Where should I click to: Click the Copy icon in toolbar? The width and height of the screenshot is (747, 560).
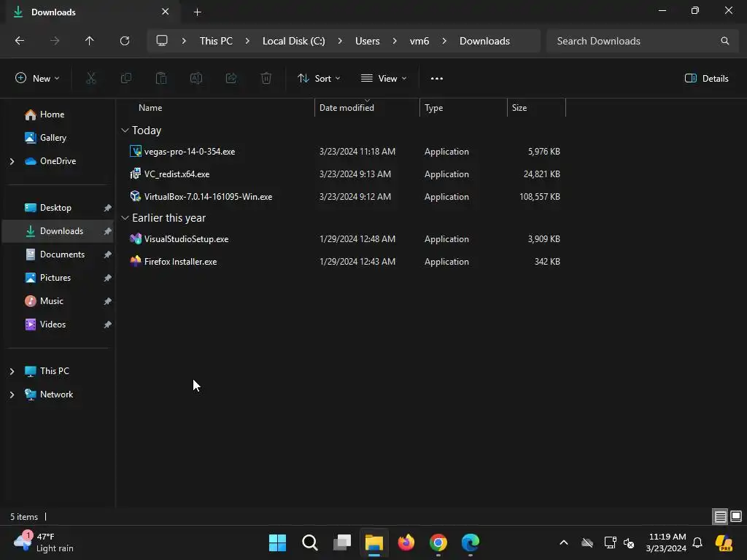[x=125, y=79]
